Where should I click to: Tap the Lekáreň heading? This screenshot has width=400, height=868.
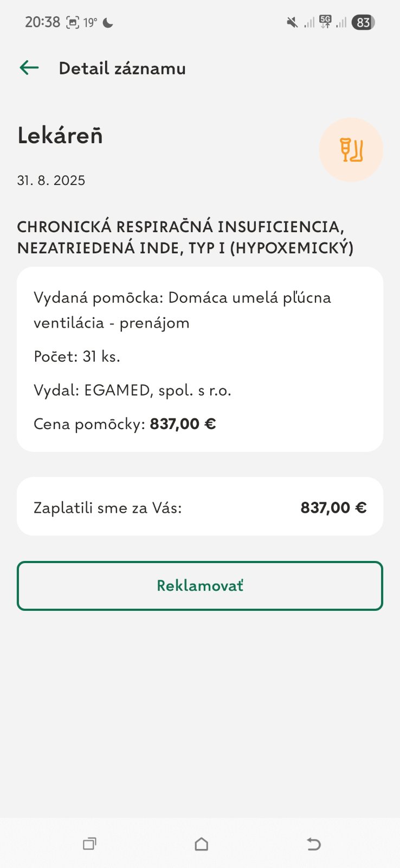tap(60, 135)
